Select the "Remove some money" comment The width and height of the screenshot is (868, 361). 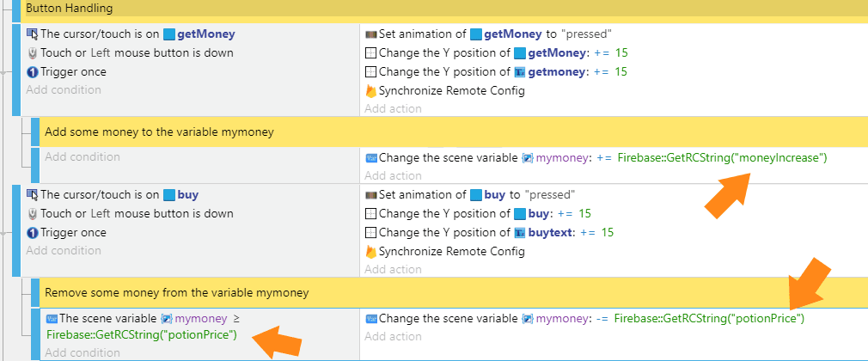[x=174, y=293]
